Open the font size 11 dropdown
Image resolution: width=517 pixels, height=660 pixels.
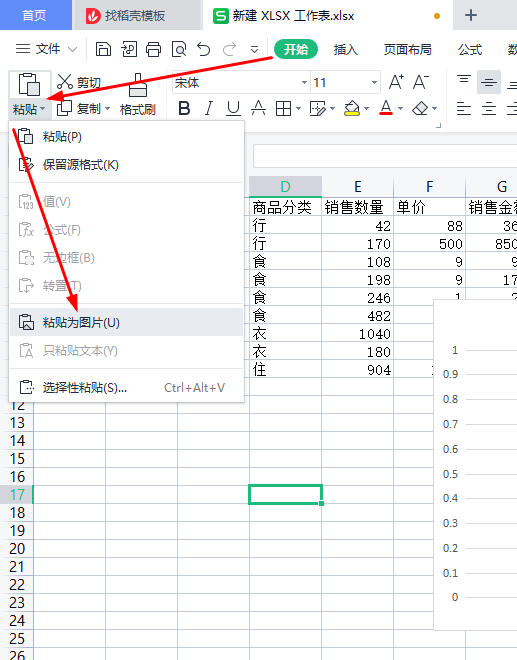(x=374, y=82)
